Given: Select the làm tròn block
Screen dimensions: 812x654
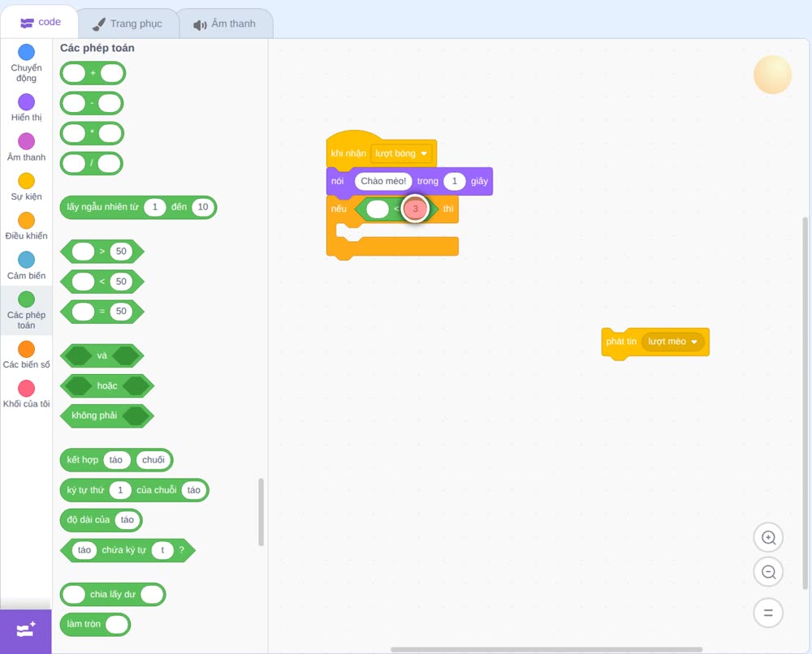Looking at the screenshot, I should (95, 625).
